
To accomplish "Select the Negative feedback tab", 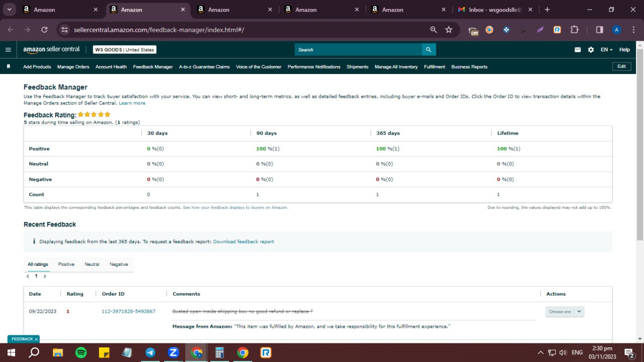I will click(x=119, y=264).
